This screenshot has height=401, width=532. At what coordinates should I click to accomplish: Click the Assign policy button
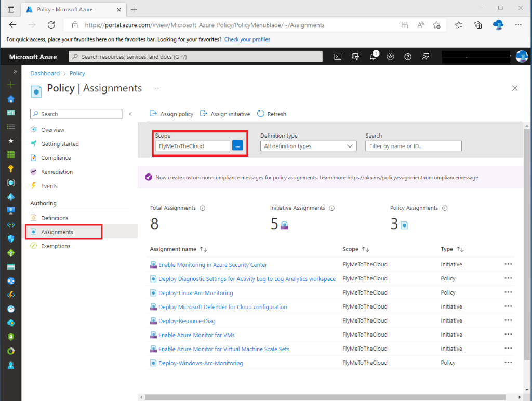coord(171,114)
